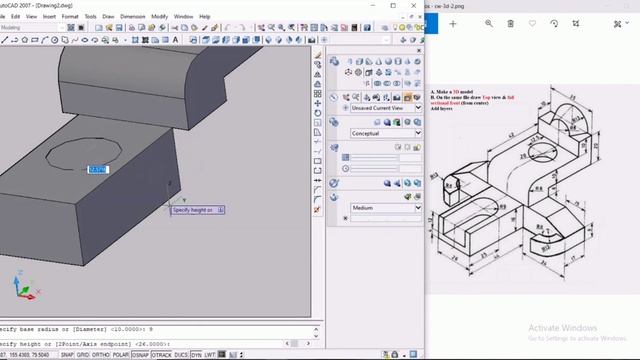Open the View menu
The image size is (640, 360).
(31, 17)
